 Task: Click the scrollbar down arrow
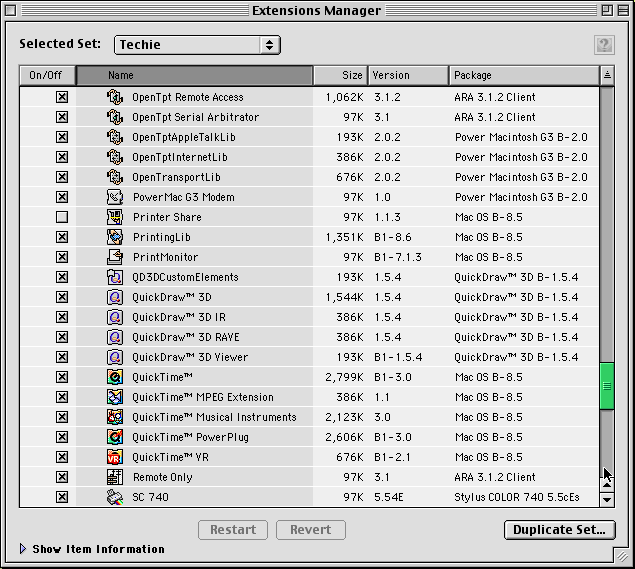tap(607, 499)
